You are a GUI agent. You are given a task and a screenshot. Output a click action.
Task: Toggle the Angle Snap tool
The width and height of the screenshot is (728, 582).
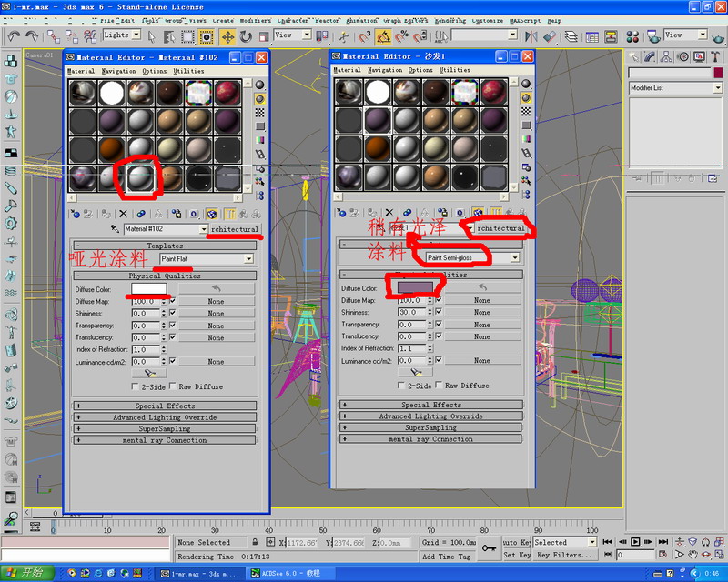pyautogui.click(x=383, y=36)
